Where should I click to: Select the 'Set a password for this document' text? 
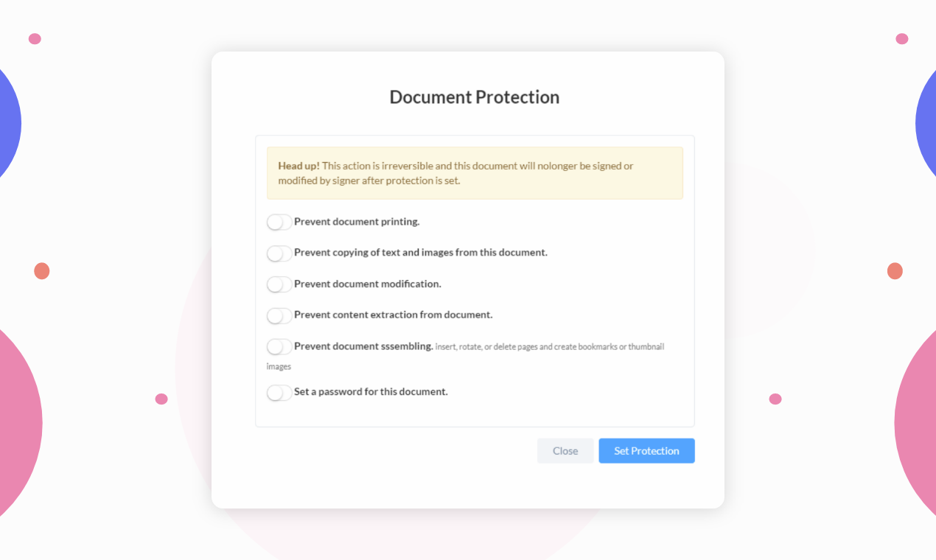[370, 391]
